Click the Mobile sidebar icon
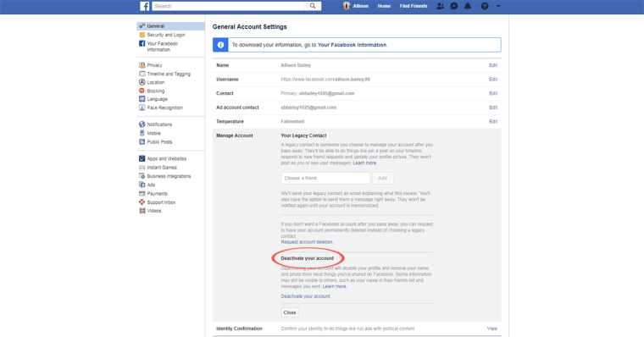This screenshot has height=337, width=644. click(x=142, y=133)
